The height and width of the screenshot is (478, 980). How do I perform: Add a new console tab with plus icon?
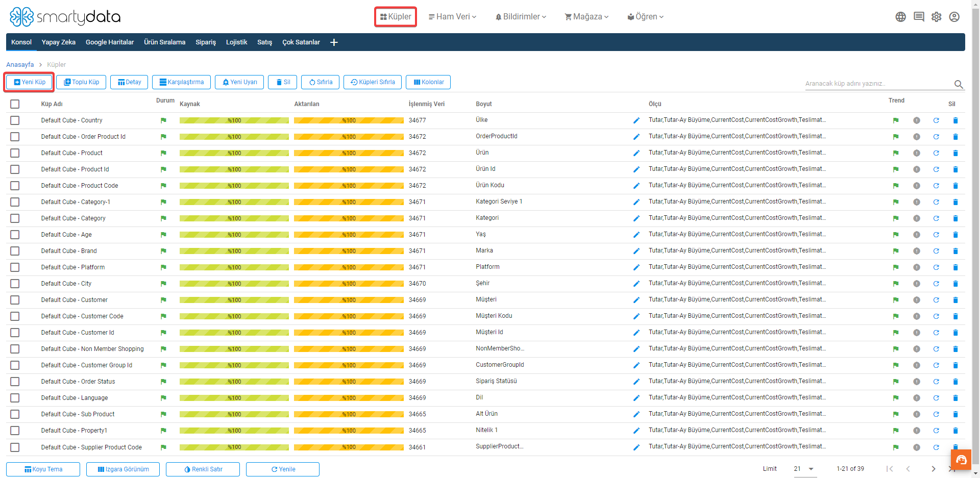coord(334,42)
